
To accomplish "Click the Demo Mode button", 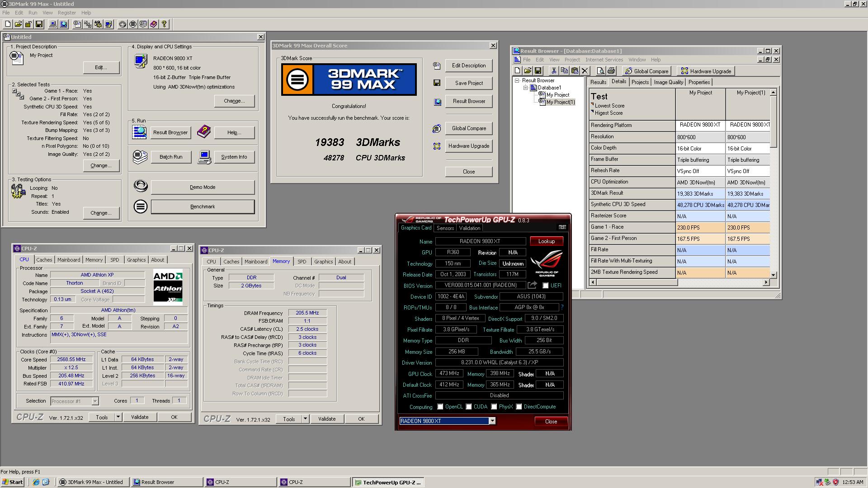I will [x=203, y=187].
